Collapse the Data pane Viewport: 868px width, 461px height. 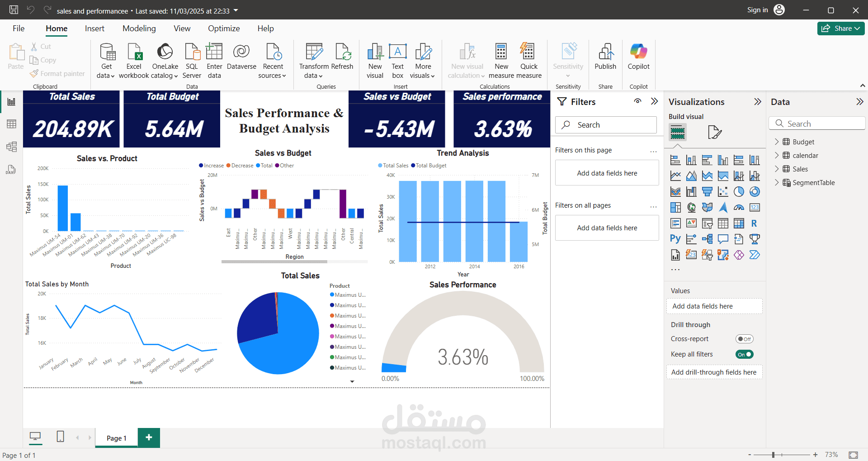(859, 102)
